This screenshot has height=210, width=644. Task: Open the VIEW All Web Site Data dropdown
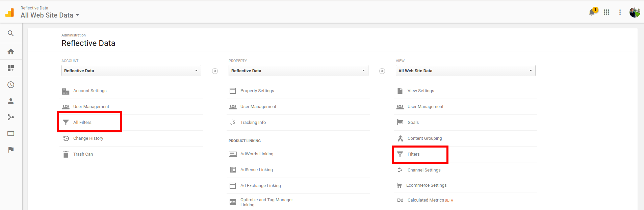(x=466, y=71)
